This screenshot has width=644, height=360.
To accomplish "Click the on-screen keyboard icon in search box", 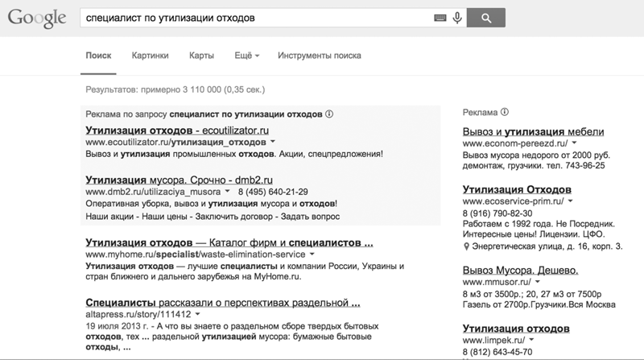I will 440,17.
